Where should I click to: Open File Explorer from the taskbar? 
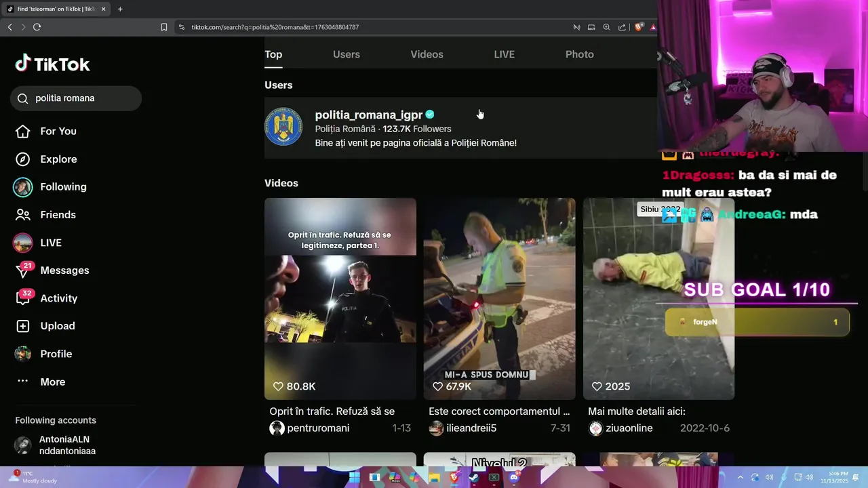click(434, 477)
